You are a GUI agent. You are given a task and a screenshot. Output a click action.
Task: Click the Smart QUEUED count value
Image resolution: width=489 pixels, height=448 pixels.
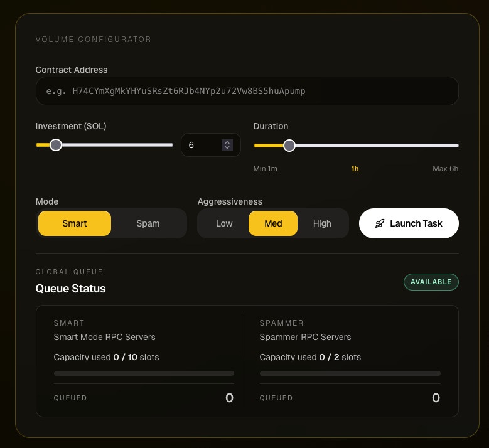click(230, 398)
